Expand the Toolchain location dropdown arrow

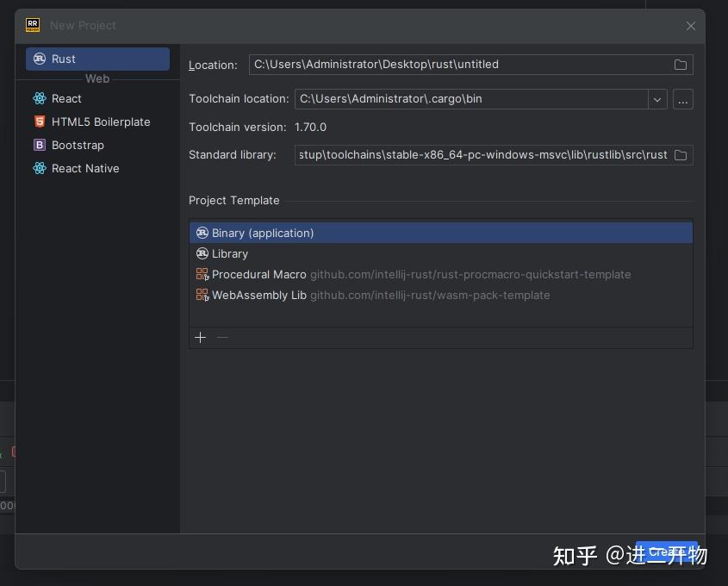tap(657, 99)
